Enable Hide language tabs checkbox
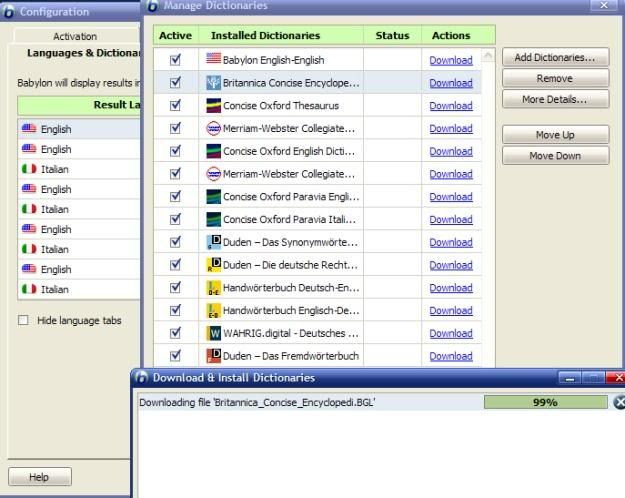 tap(23, 320)
